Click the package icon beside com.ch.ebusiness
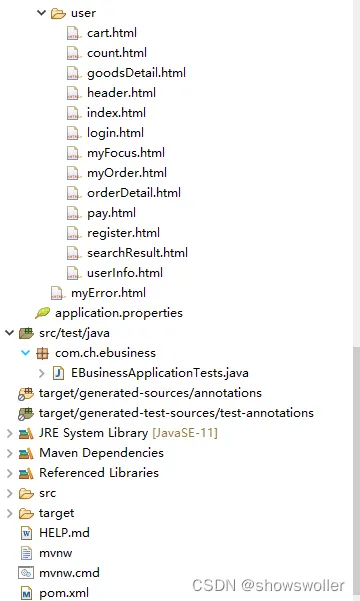Viewport: 360px width, 601px height. (x=42, y=353)
